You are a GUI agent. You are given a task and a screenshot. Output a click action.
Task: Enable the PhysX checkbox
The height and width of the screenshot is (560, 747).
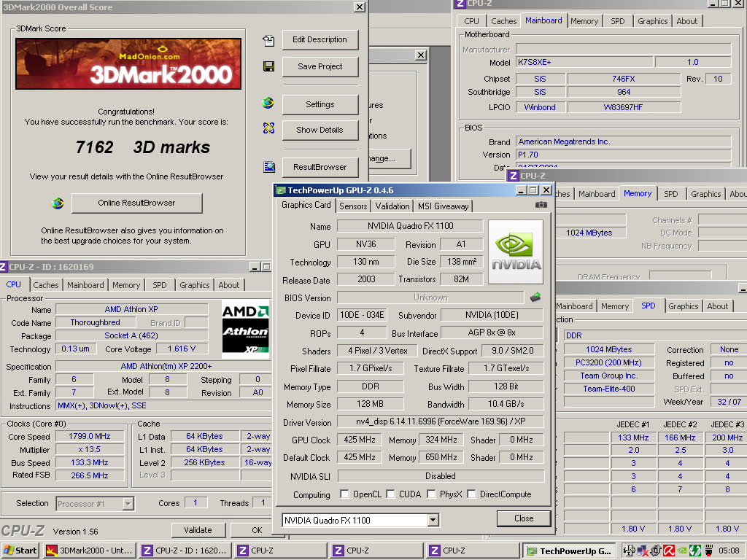[x=431, y=494]
